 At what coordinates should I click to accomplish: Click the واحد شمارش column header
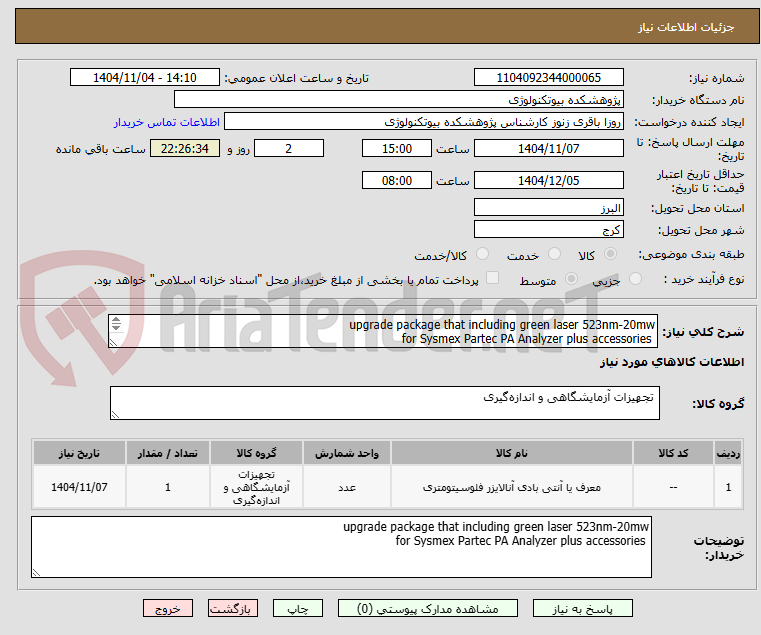pos(347,453)
